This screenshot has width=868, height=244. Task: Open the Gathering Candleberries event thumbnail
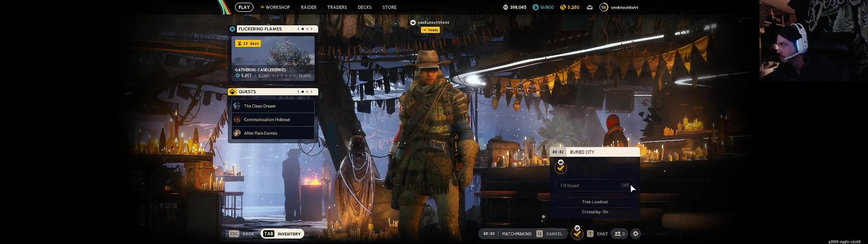[273, 58]
